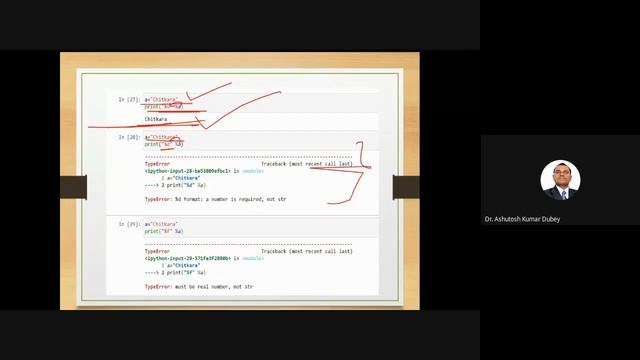The height and width of the screenshot is (360, 640).
Task: Click arrow line 2 print("%d" %a) in traceback
Action: coord(176,185)
